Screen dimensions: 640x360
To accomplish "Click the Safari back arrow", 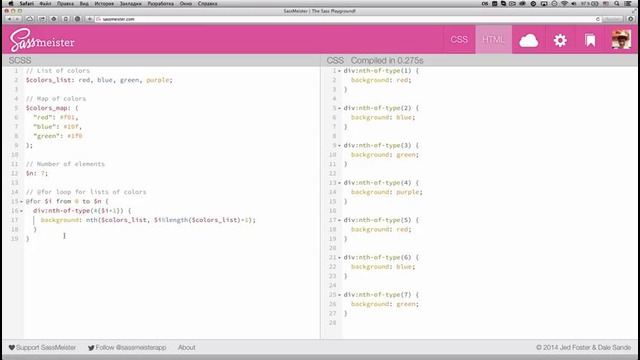I will click(10, 19).
